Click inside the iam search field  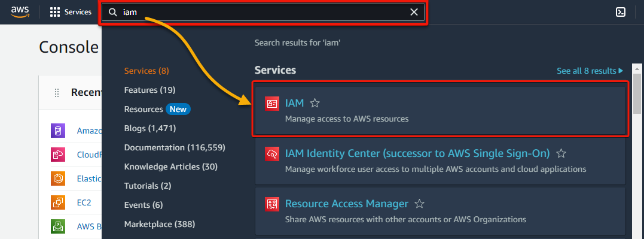263,13
